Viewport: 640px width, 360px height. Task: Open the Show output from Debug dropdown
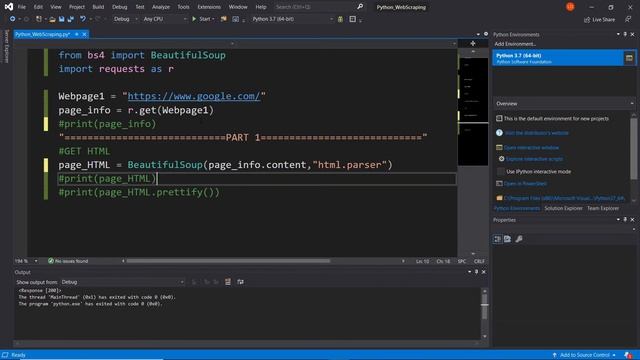pyautogui.click(x=122, y=282)
